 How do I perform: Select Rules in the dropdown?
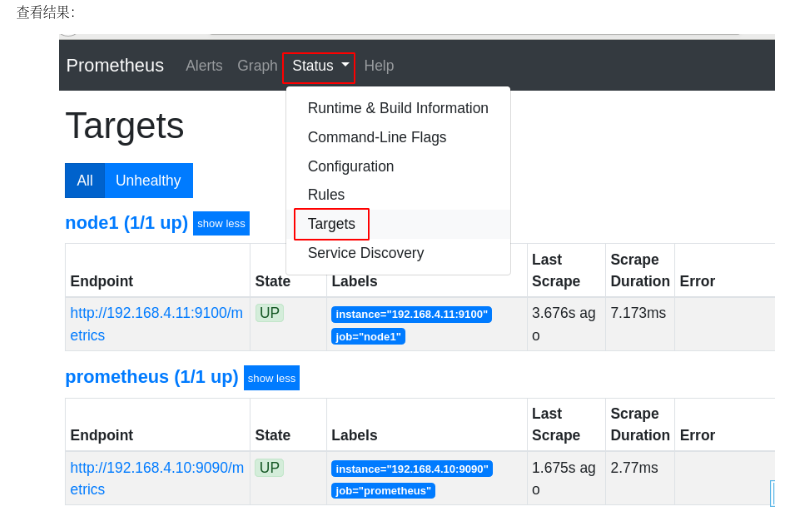[x=398, y=195]
